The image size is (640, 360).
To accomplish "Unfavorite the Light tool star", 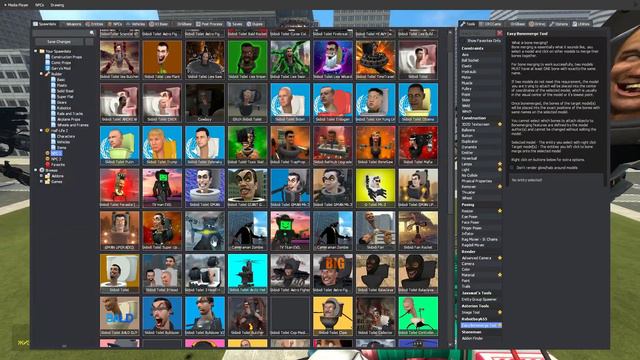I will pyautogui.click(x=500, y=169).
